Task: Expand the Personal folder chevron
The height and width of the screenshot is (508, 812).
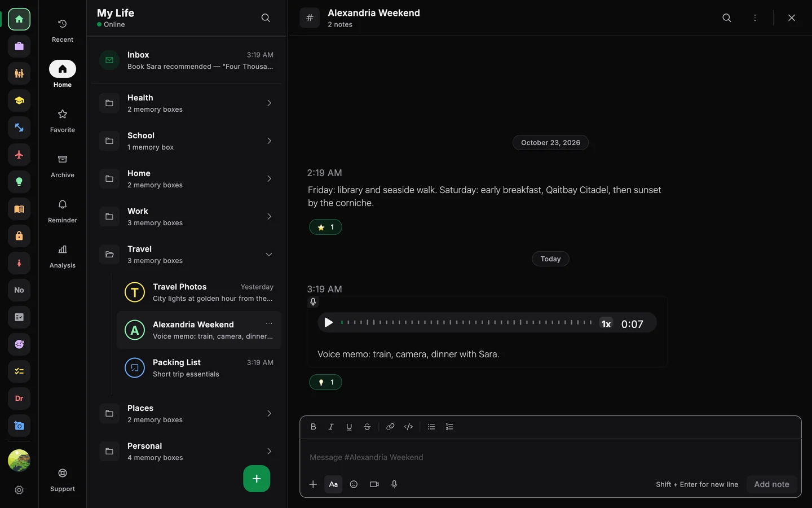Action: pos(269,452)
